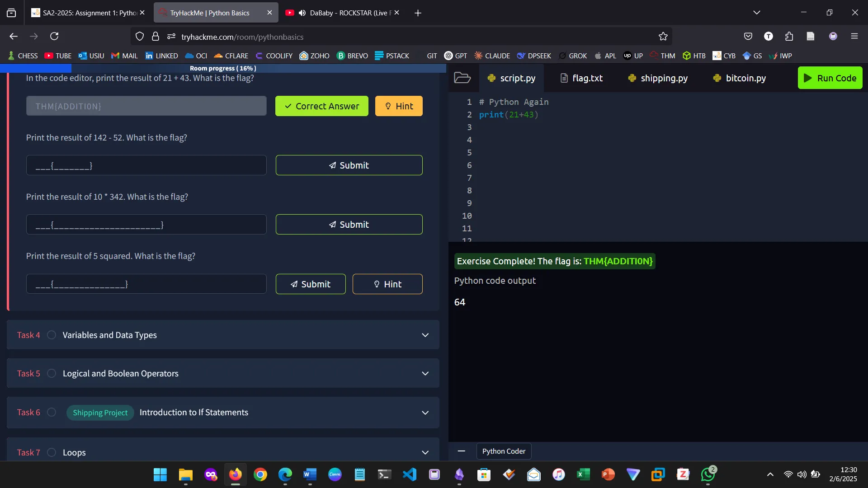Expand Logical and Boolean Operators chevron
This screenshot has height=488, width=868.
425,374
